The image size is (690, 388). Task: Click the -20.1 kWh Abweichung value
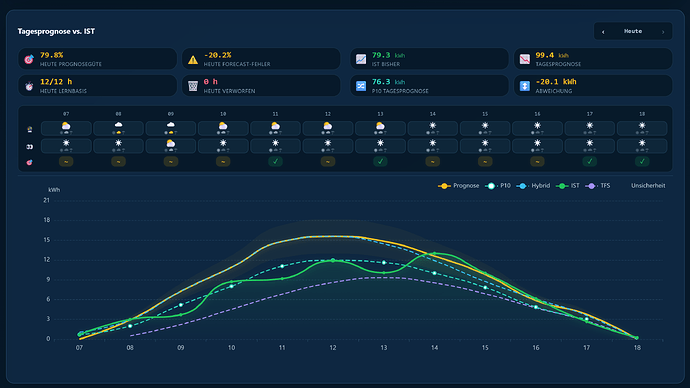click(556, 82)
